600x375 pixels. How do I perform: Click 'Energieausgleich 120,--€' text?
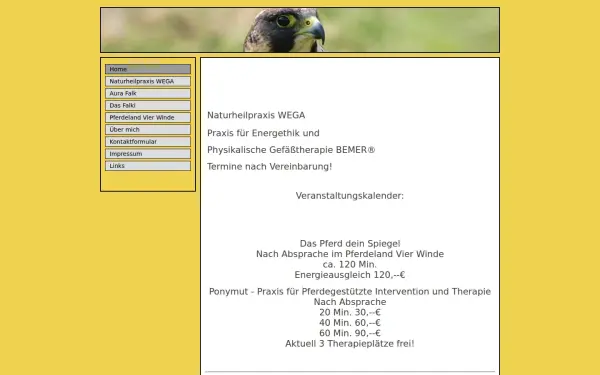coord(350,275)
